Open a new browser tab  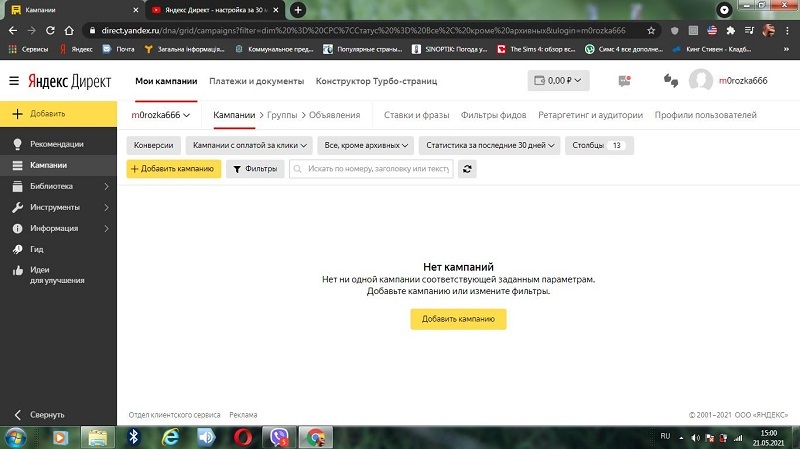pyautogui.click(x=298, y=10)
